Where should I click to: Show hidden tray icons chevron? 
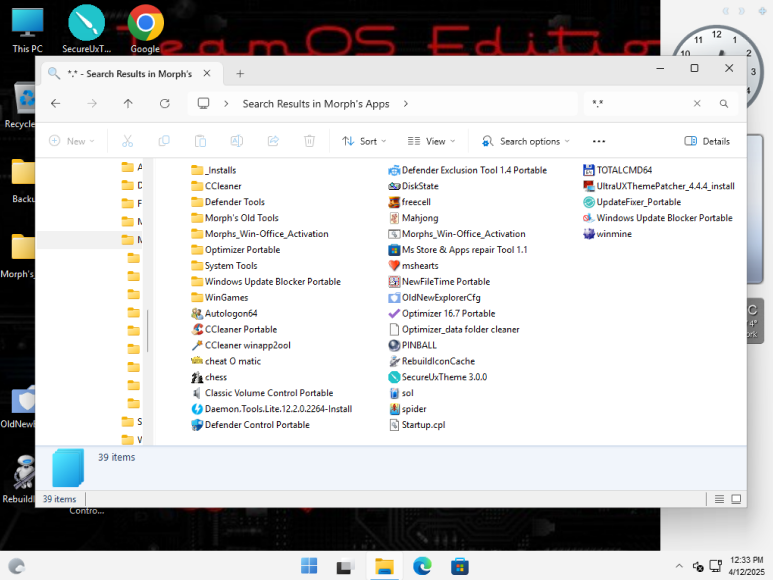[x=679, y=566]
